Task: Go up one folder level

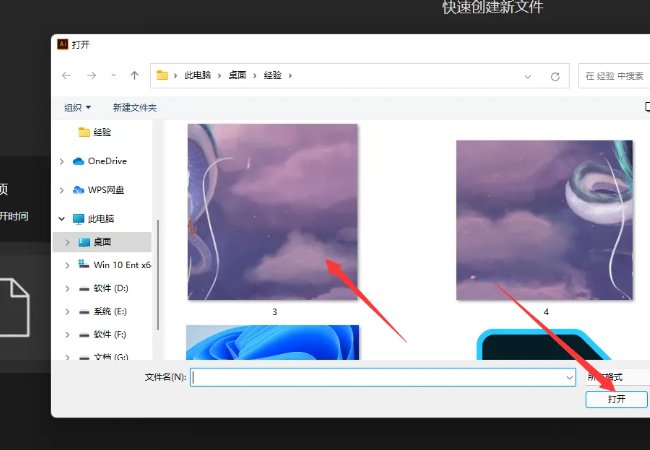Action: [x=134, y=75]
